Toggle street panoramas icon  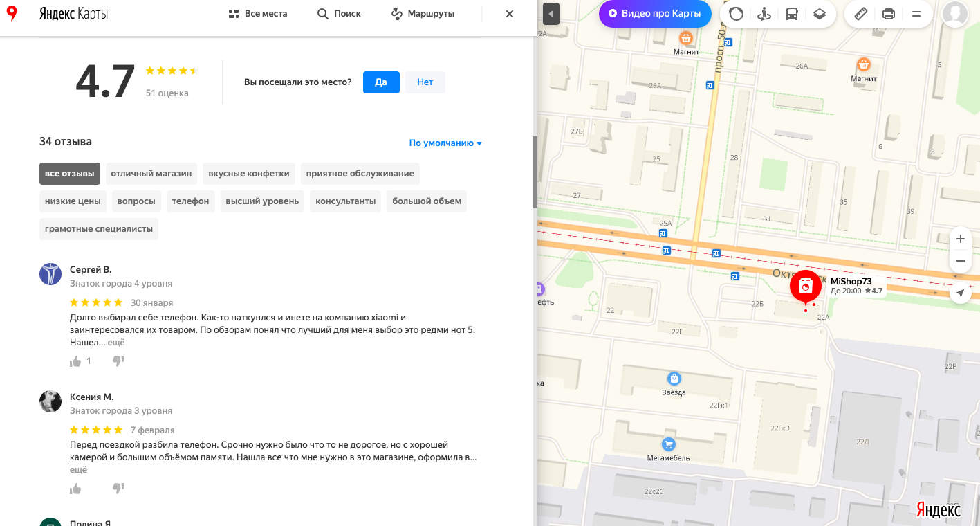(764, 14)
